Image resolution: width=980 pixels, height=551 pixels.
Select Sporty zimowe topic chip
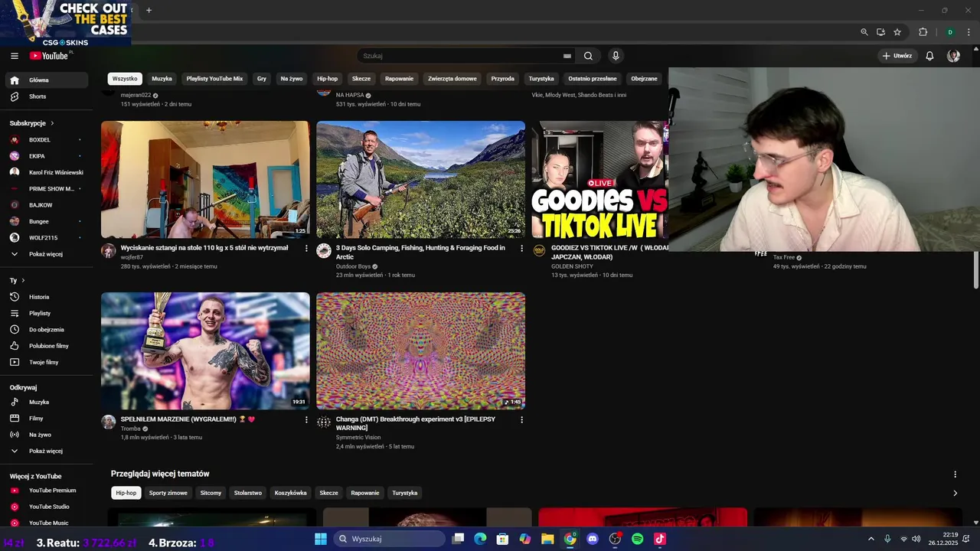tap(168, 493)
